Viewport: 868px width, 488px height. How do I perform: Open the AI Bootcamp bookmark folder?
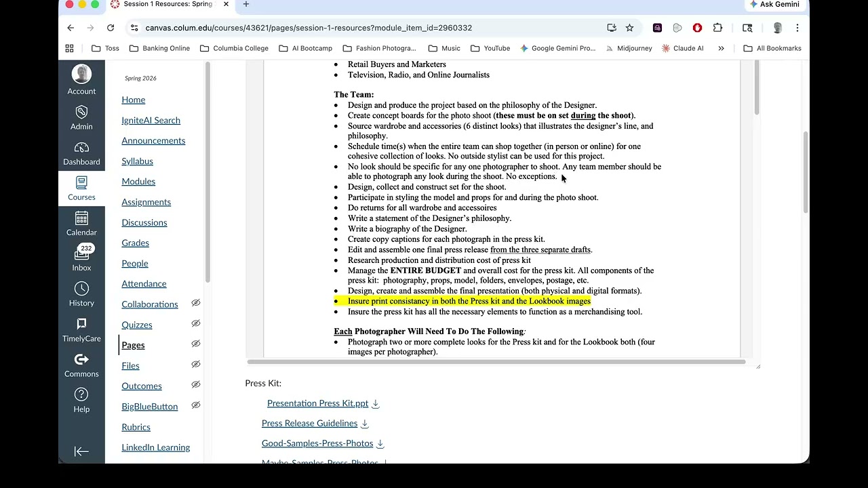305,48
